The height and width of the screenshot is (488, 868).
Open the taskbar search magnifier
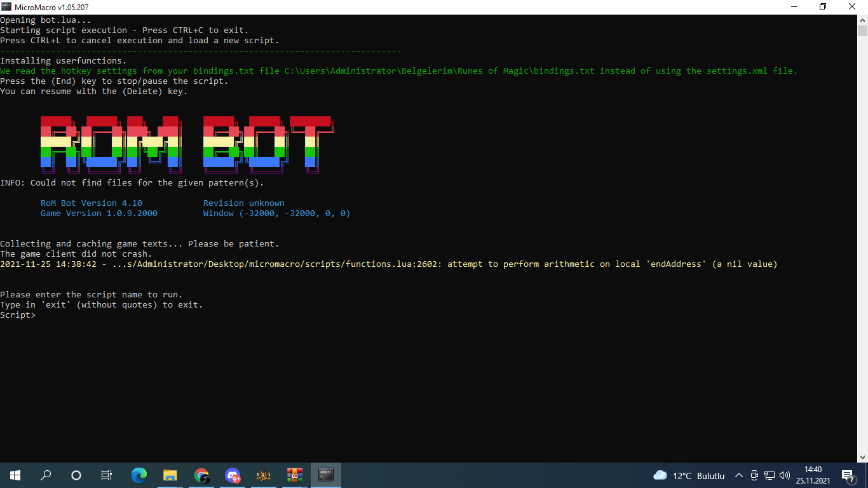click(46, 475)
